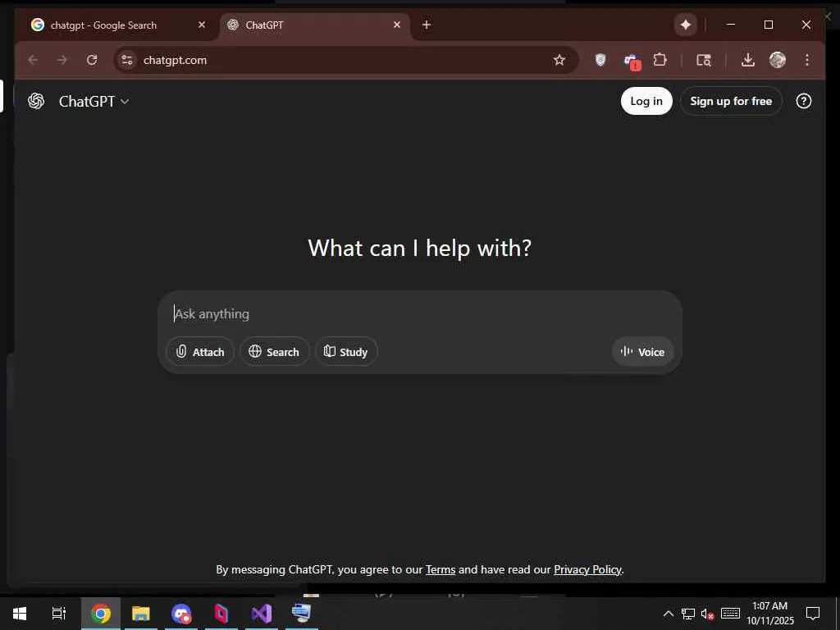Open the touch keyboard tray icon

pyautogui.click(x=730, y=614)
